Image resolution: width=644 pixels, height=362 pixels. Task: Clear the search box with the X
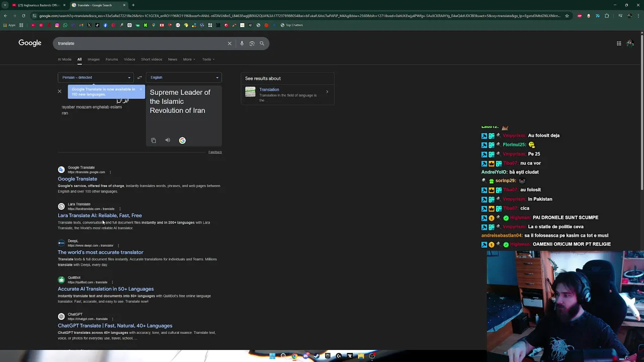[x=229, y=43]
